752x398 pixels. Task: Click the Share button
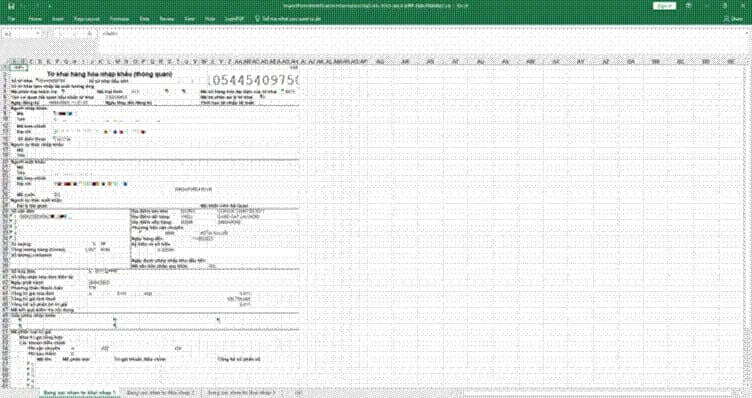tap(733, 19)
